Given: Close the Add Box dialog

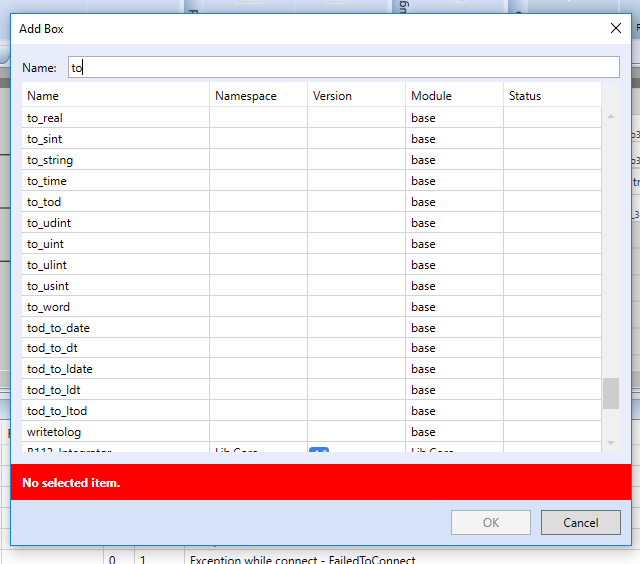Looking at the screenshot, I should [x=616, y=28].
